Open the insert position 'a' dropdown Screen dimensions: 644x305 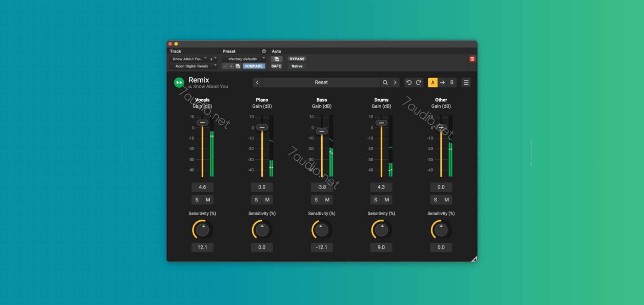(x=213, y=59)
